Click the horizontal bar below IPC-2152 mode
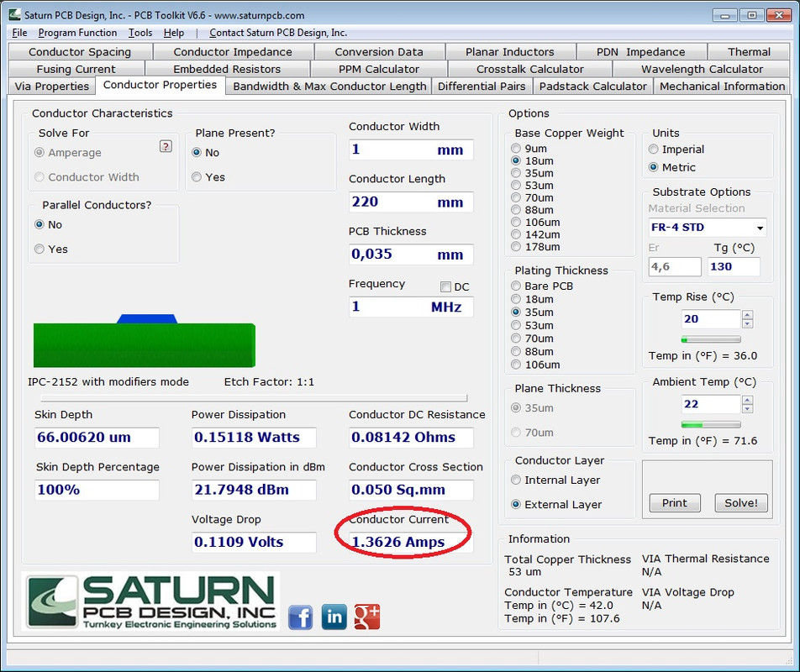This screenshot has width=800, height=672. coord(254,397)
